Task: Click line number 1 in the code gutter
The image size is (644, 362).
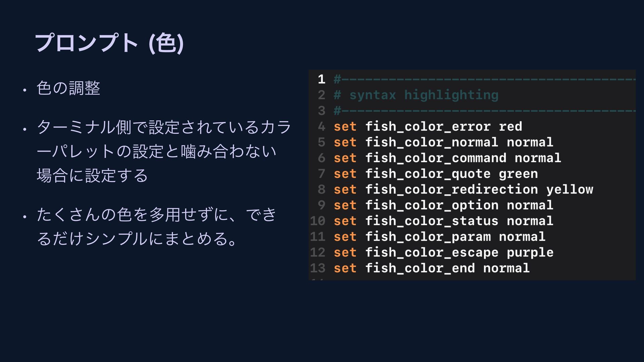Action: tap(321, 79)
